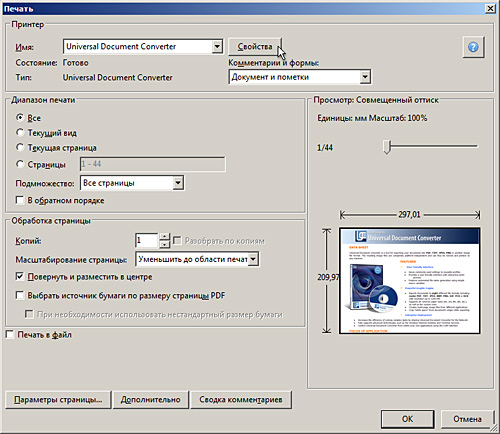Screen dimensions: 500x434
Task: Uncheck Повернуть и разместить в центре
Action: 20,276
